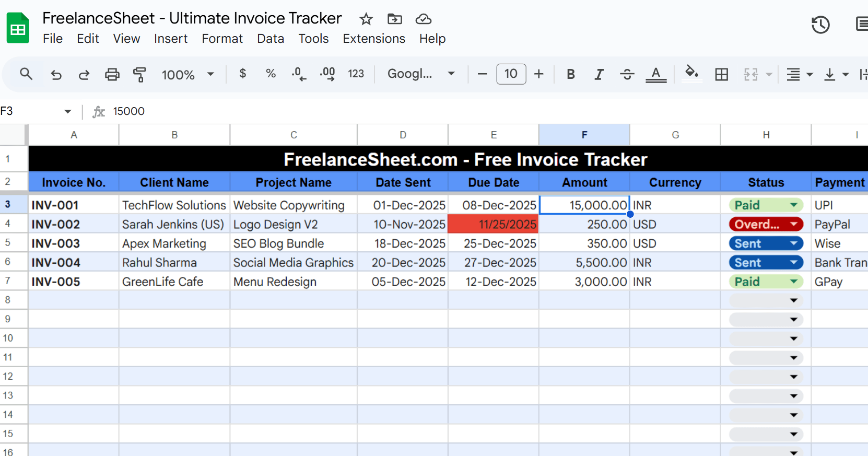Open the Help menu
Viewport: 868px width, 456px height.
[432, 39]
